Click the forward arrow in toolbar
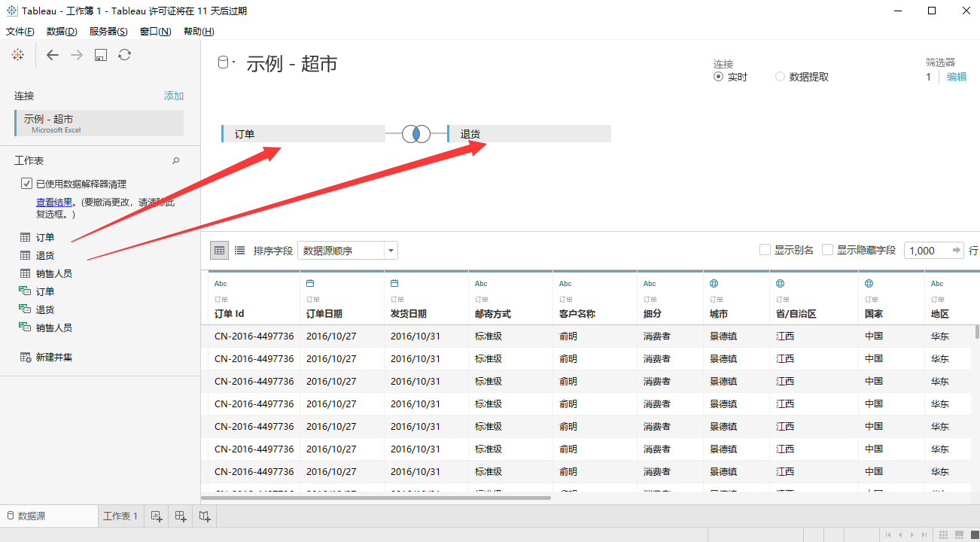980x542 pixels. point(77,55)
